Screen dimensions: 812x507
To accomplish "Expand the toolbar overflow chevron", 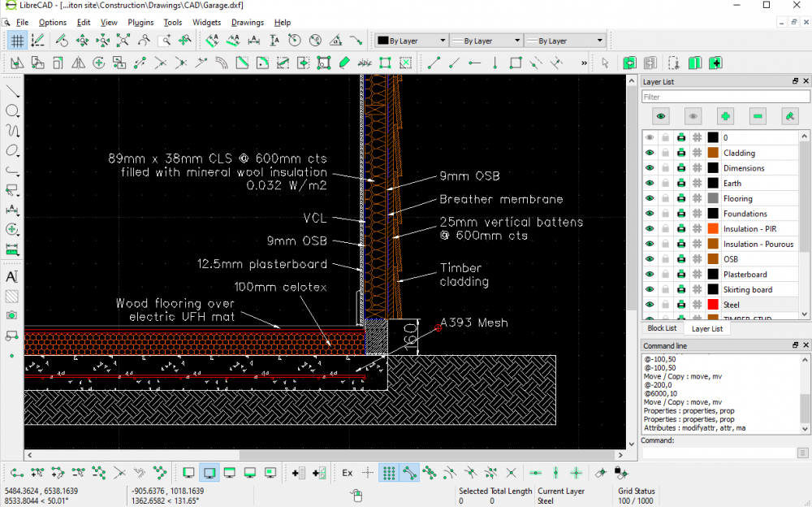I will (584, 63).
